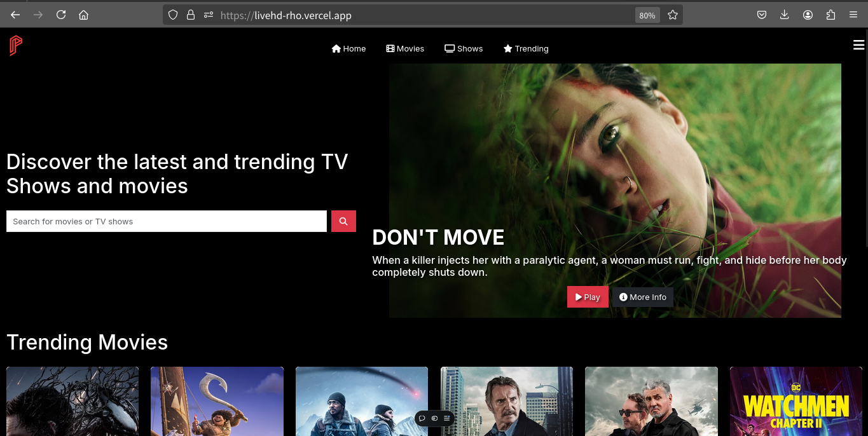Screen dimensions: 868x436
Task: Open the tracking protection shield
Action: pos(174,15)
